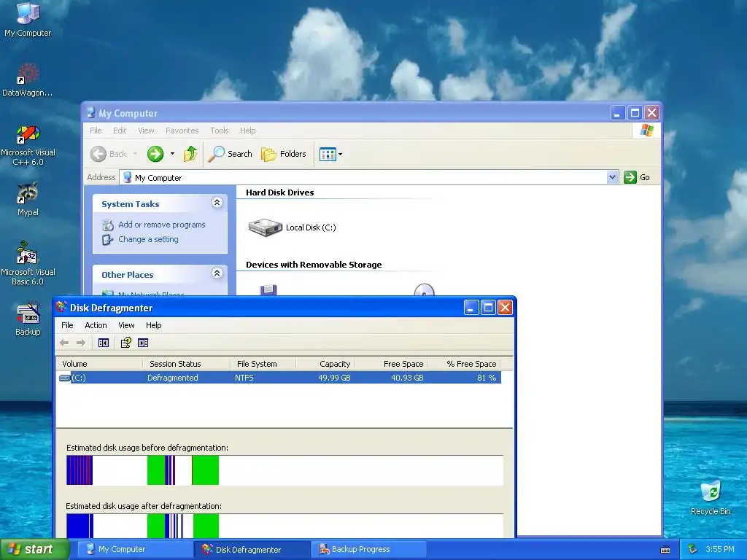Open the View menu in Disk Defragmenter

pyautogui.click(x=126, y=325)
